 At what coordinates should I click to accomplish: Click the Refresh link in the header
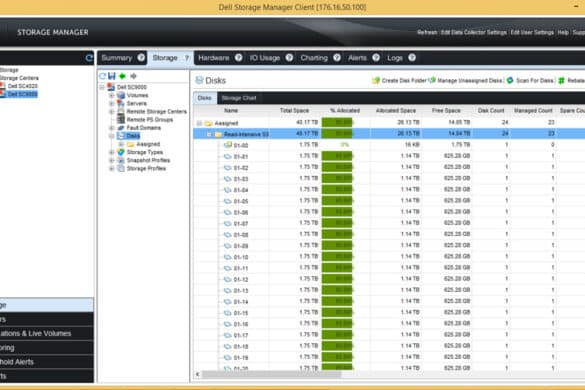(427, 32)
